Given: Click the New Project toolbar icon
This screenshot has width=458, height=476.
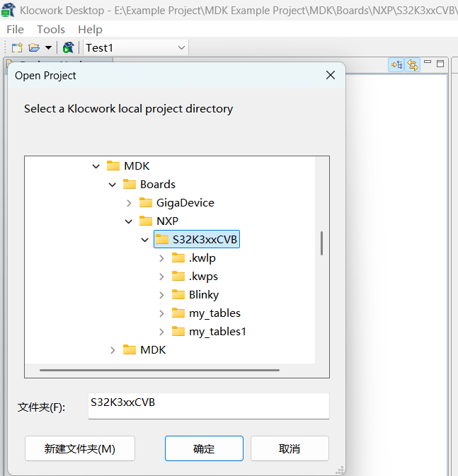Looking at the screenshot, I should pos(17,47).
